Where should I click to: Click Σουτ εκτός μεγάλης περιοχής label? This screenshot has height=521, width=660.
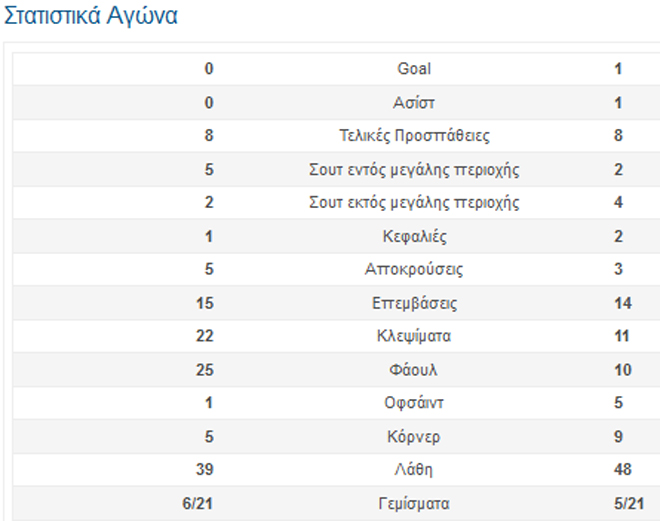coord(414,203)
